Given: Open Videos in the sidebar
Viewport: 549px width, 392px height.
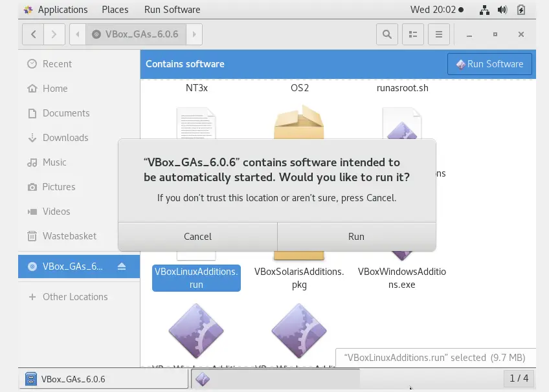Looking at the screenshot, I should click(68, 212).
